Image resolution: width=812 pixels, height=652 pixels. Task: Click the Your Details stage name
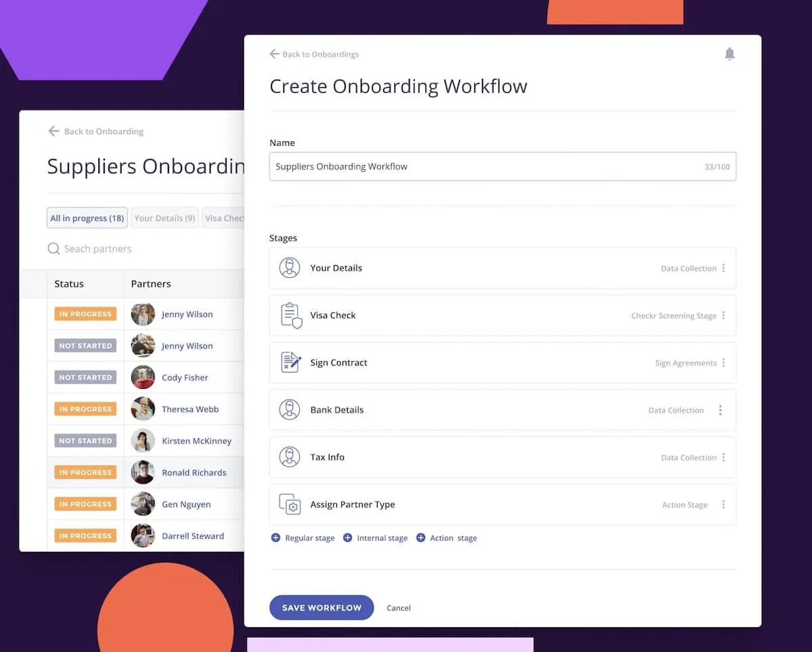336,268
